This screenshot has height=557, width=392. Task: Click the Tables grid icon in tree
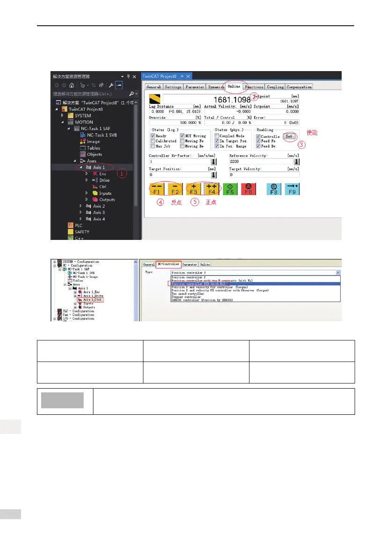pyautogui.click(x=83, y=148)
